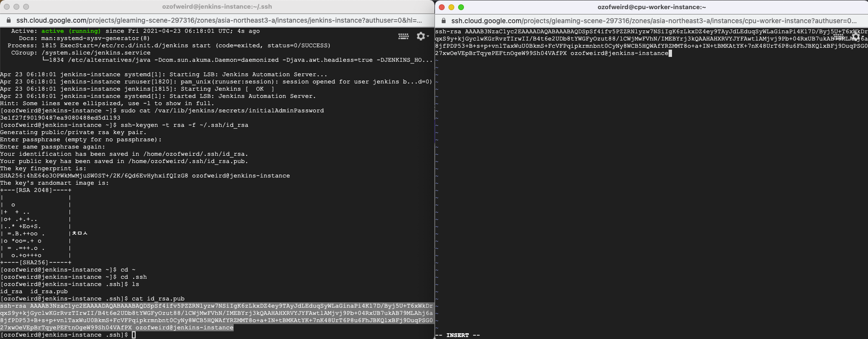Zoom cpu-worker-instance window with green button
The width and height of the screenshot is (868, 339).
click(461, 7)
